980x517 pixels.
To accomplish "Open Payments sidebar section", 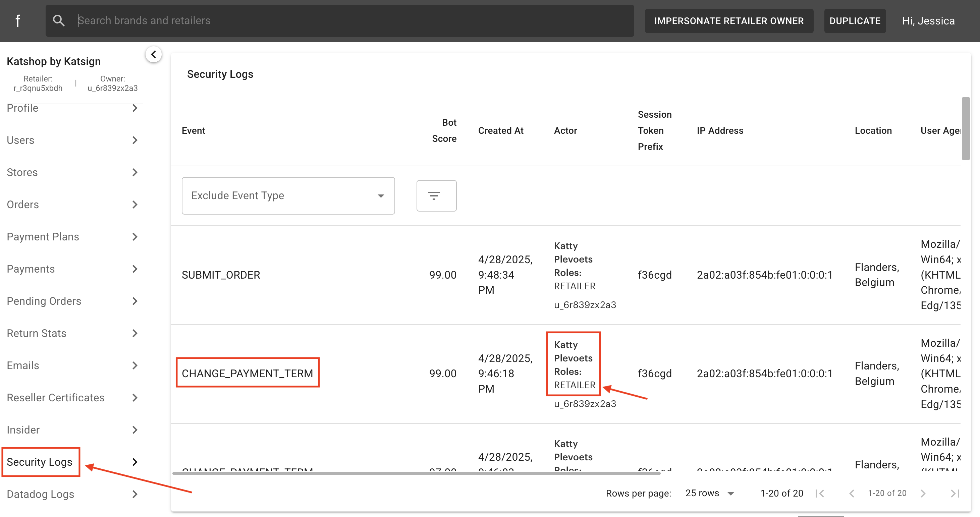I will (x=72, y=269).
